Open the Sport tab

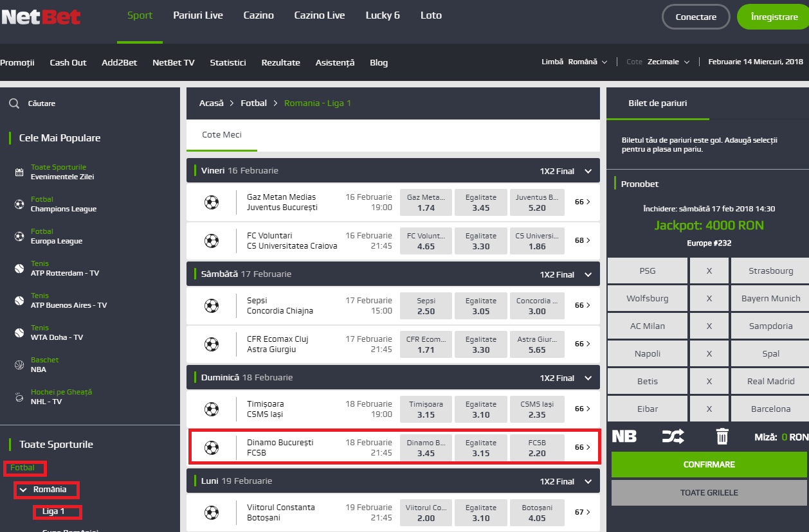click(140, 15)
